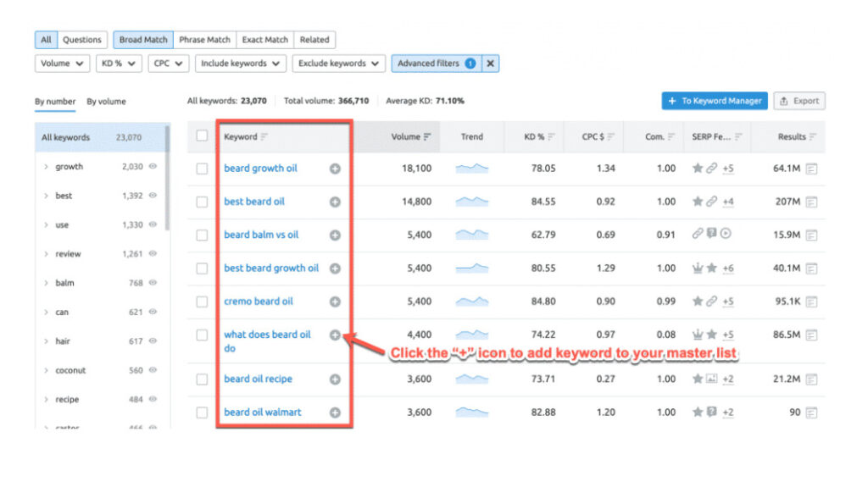Click the Export button

[799, 101]
